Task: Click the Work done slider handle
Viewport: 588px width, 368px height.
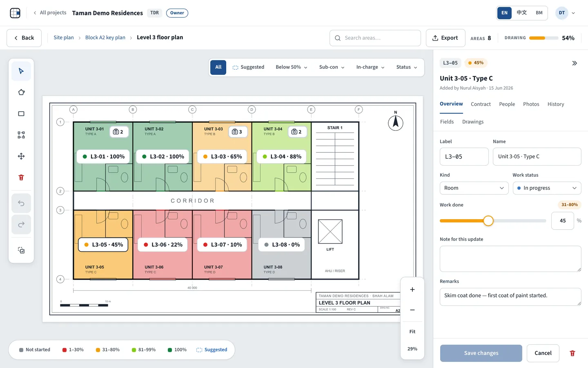Action: coord(488,221)
